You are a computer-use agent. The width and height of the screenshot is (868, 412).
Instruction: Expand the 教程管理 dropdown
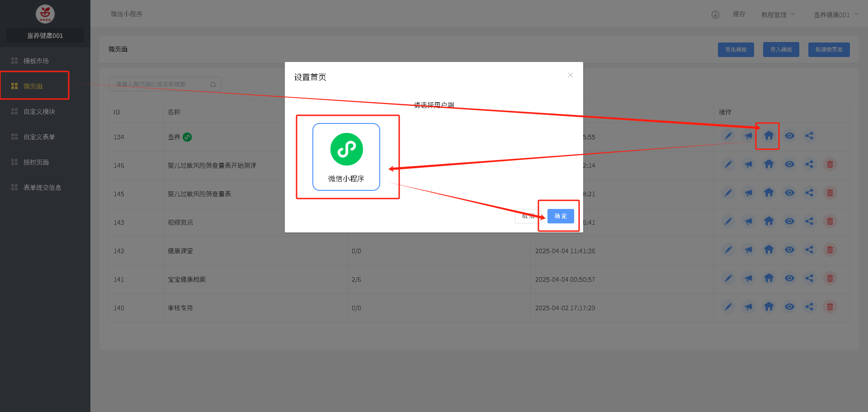tap(778, 14)
